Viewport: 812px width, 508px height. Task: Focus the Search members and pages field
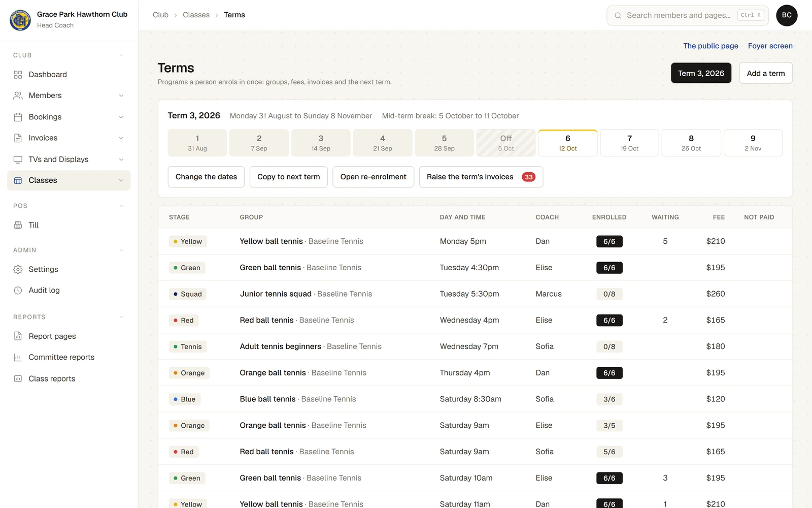coord(687,15)
